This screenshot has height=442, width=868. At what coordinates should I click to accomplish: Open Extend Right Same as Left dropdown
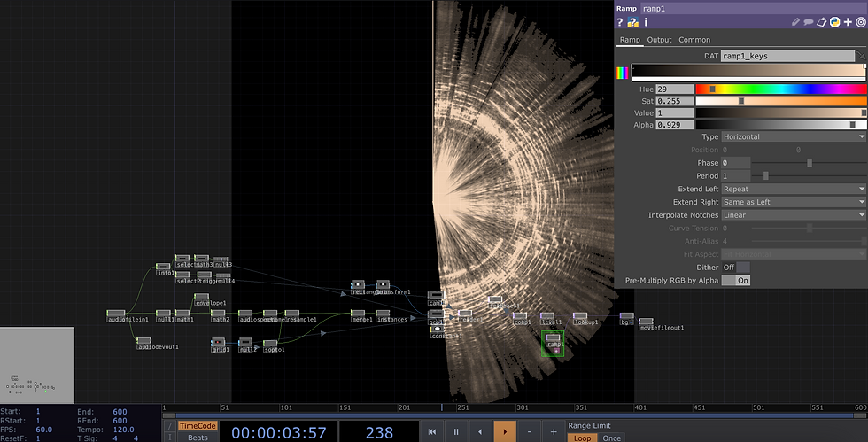[x=794, y=202]
